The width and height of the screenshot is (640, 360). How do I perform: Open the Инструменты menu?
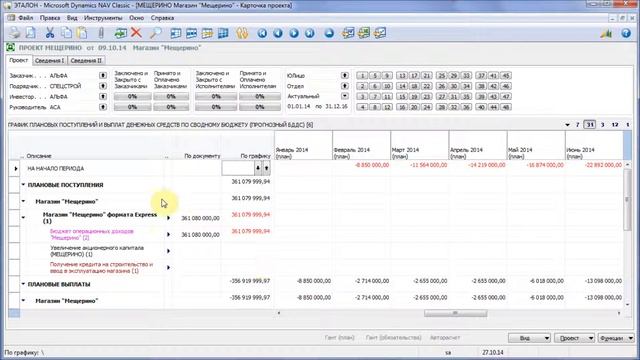click(103, 18)
